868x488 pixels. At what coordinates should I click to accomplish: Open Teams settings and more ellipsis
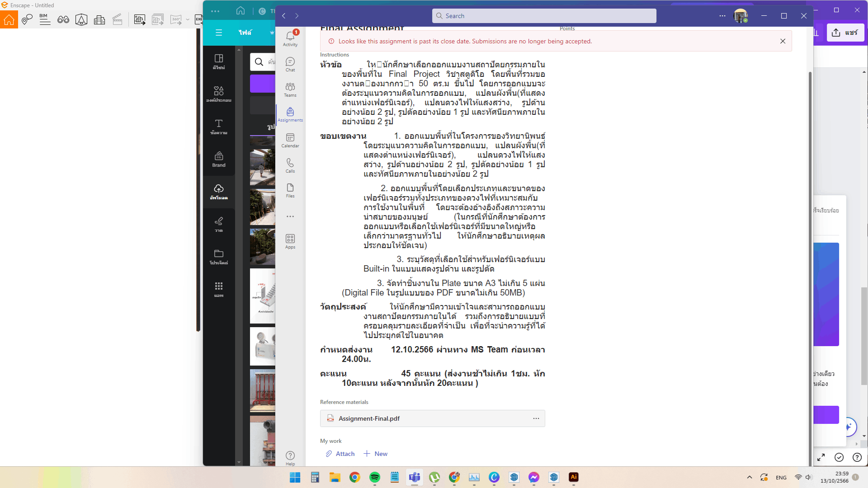tap(722, 16)
